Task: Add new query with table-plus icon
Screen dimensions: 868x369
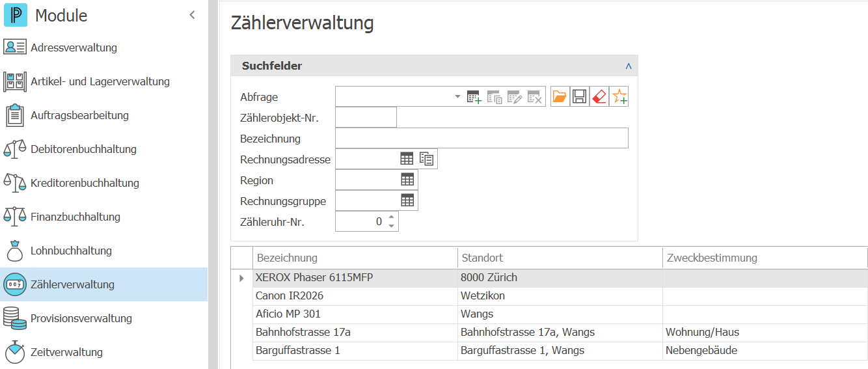Action: point(474,97)
